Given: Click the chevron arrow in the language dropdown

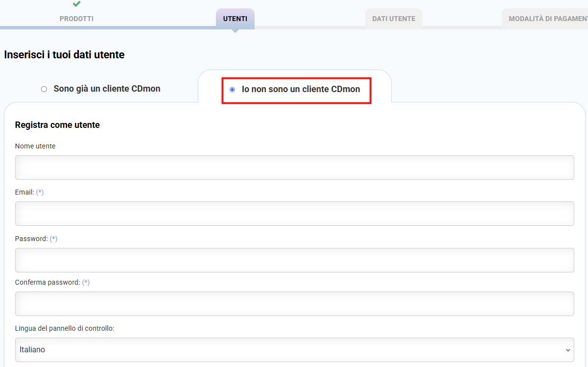Looking at the screenshot, I should pos(568,350).
